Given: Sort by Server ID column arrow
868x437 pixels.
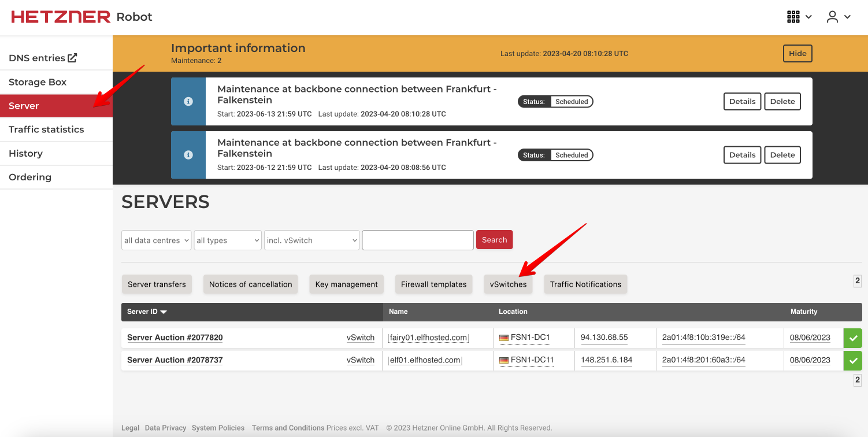Looking at the screenshot, I should click(164, 312).
